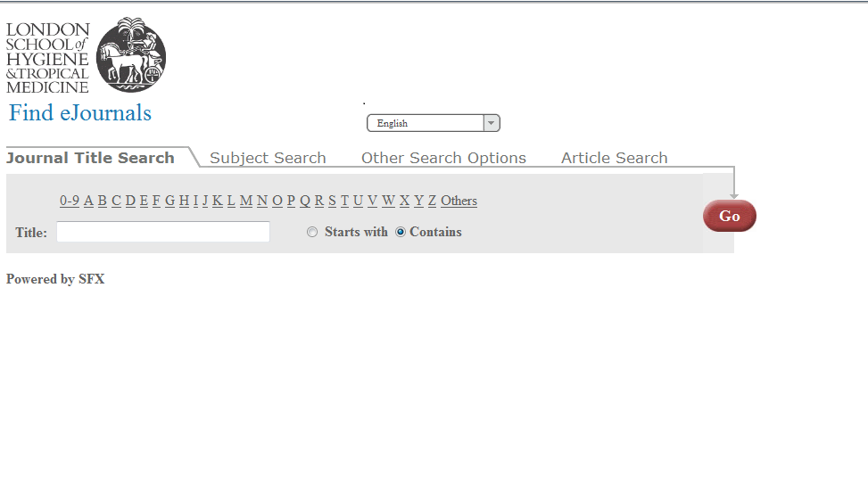Image resolution: width=868 pixels, height=485 pixels.
Task: Open the language dropdown arrow
Action: 491,123
